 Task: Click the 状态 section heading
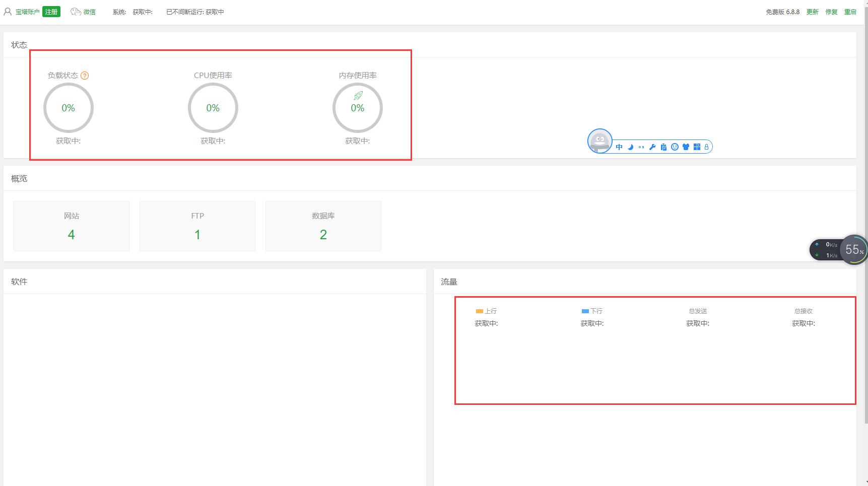click(19, 45)
